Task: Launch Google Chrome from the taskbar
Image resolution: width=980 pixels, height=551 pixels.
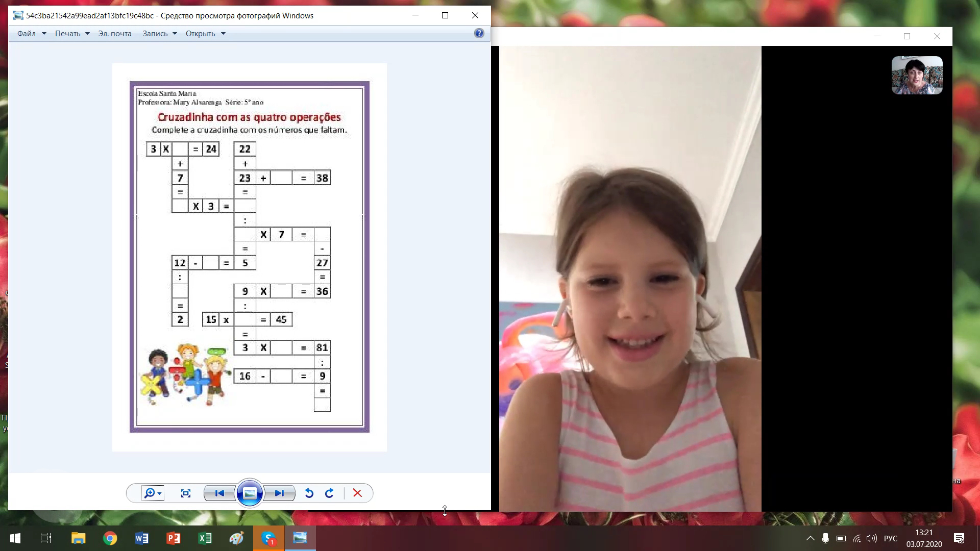Action: coord(110,538)
